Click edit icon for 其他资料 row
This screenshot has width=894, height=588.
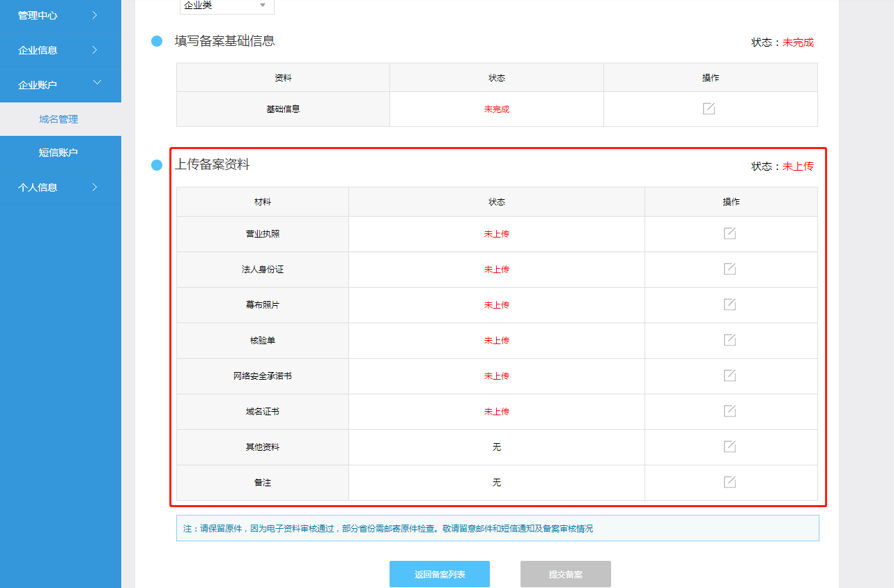coord(730,447)
